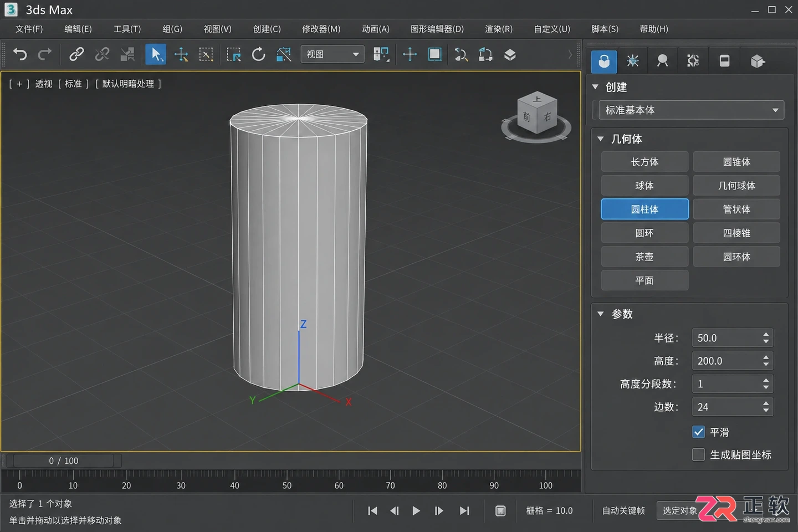Select the Link objects chain icon

tap(76, 54)
